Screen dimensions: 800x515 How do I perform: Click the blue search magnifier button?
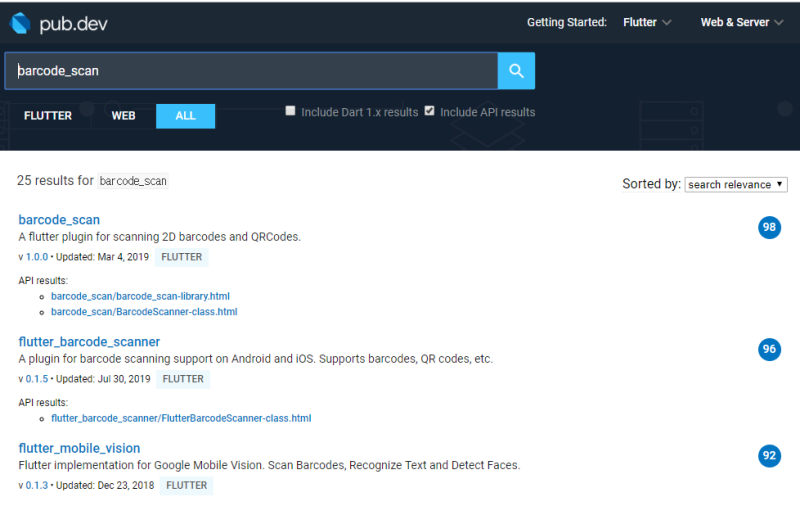click(x=516, y=71)
